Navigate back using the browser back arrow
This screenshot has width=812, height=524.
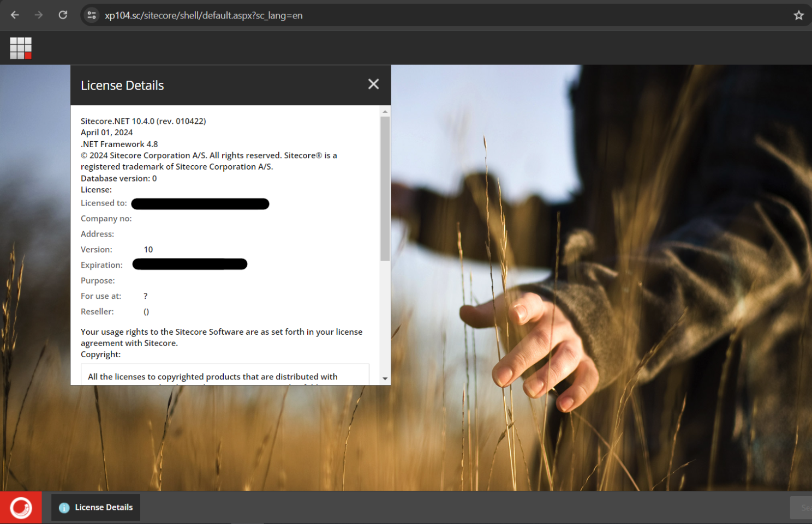(x=15, y=15)
